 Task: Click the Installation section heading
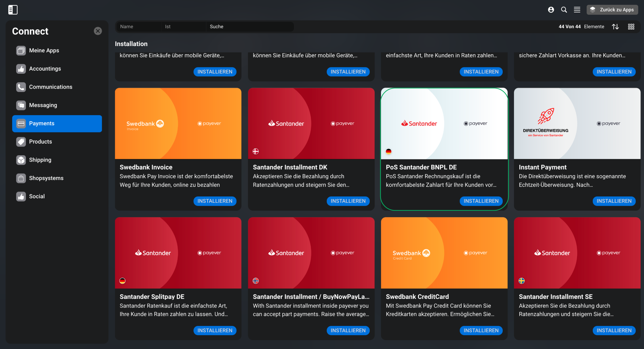tap(131, 44)
